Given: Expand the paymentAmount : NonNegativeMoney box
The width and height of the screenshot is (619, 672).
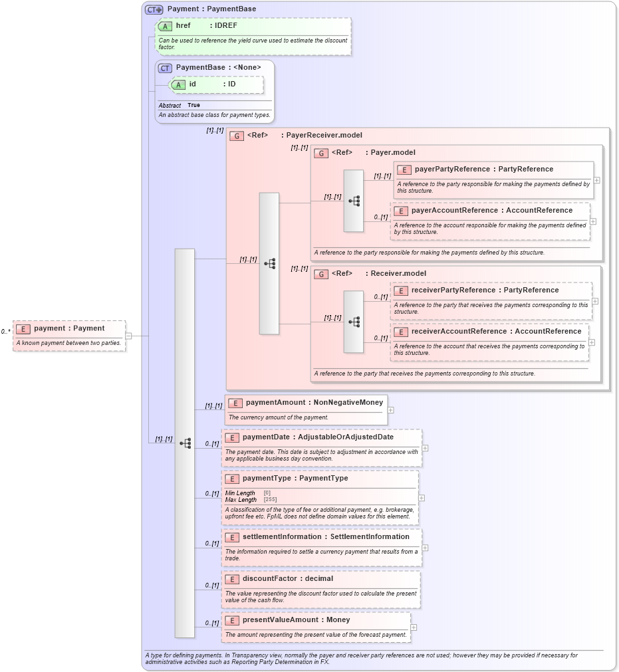Looking at the screenshot, I should point(391,410).
